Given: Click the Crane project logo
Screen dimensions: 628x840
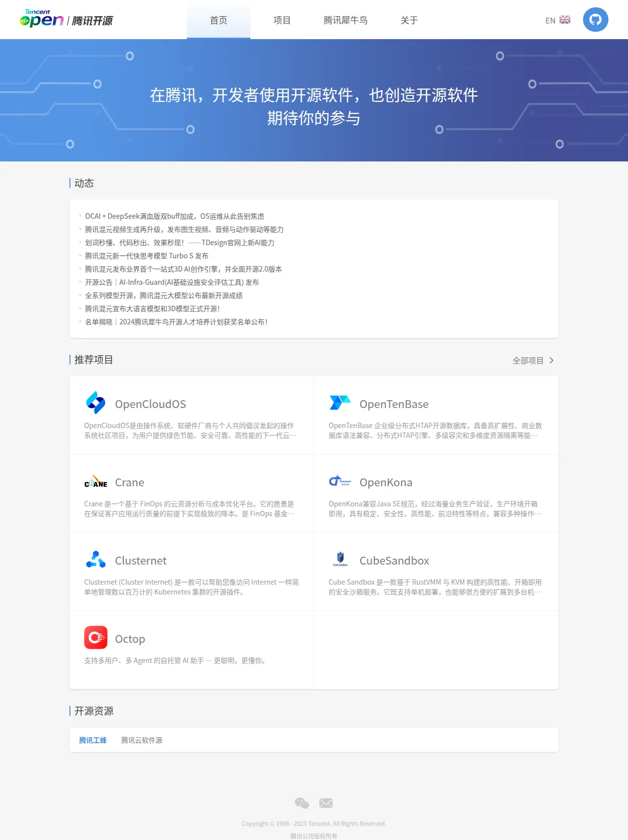Looking at the screenshot, I should [96, 482].
